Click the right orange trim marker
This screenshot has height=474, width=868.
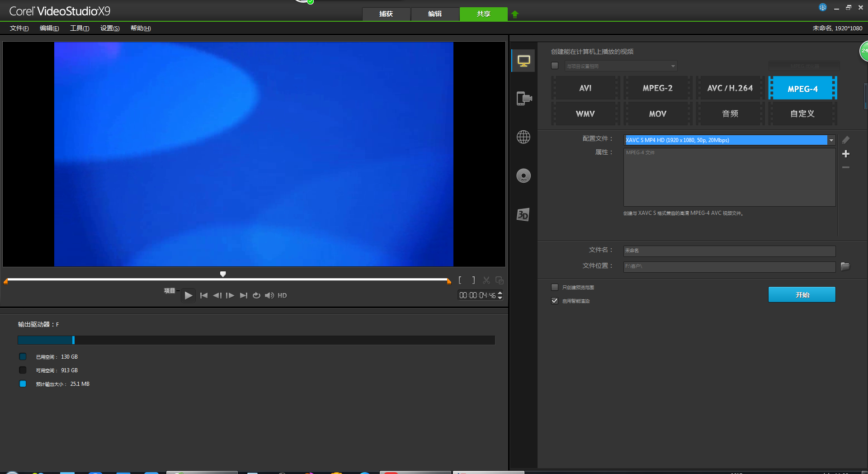tap(449, 281)
